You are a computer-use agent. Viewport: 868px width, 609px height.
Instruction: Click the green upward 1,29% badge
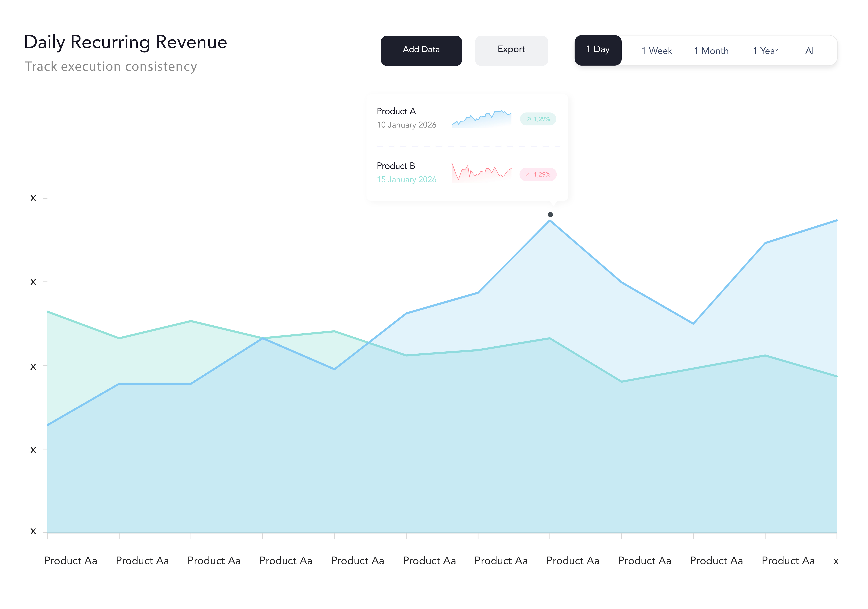click(x=538, y=119)
